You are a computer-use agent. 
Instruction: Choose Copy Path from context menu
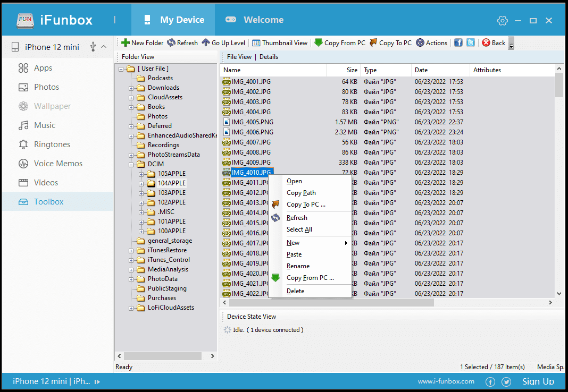310,193
